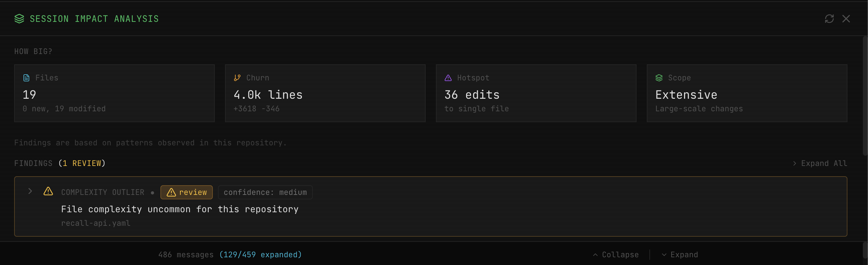The image size is (868, 265).
Task: Open the recall-api.yaml file link
Action: 96,223
